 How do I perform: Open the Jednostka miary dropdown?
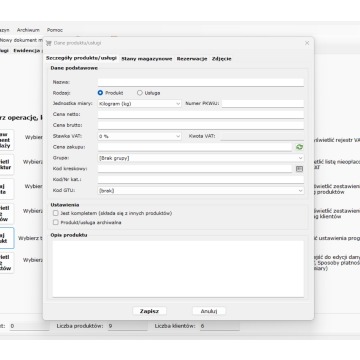point(139,104)
